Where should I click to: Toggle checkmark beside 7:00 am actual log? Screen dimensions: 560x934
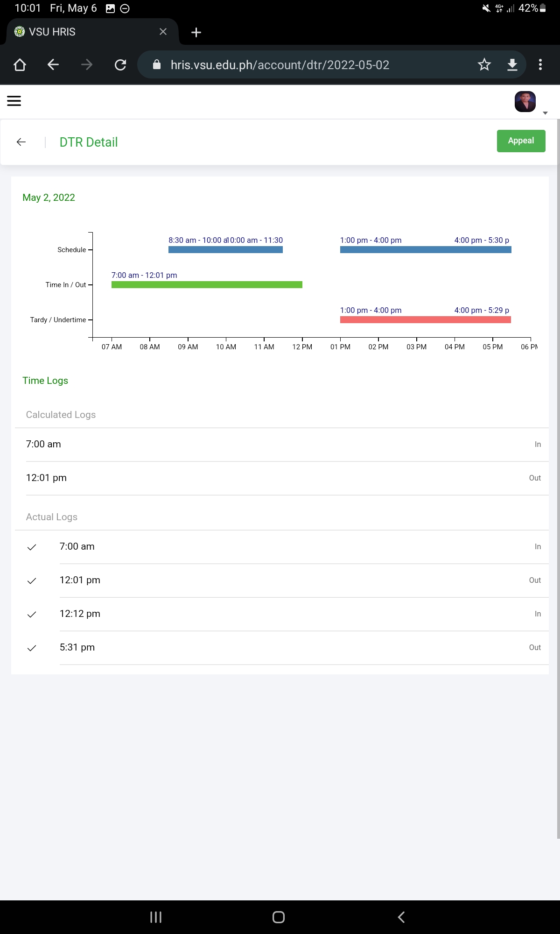click(x=32, y=547)
